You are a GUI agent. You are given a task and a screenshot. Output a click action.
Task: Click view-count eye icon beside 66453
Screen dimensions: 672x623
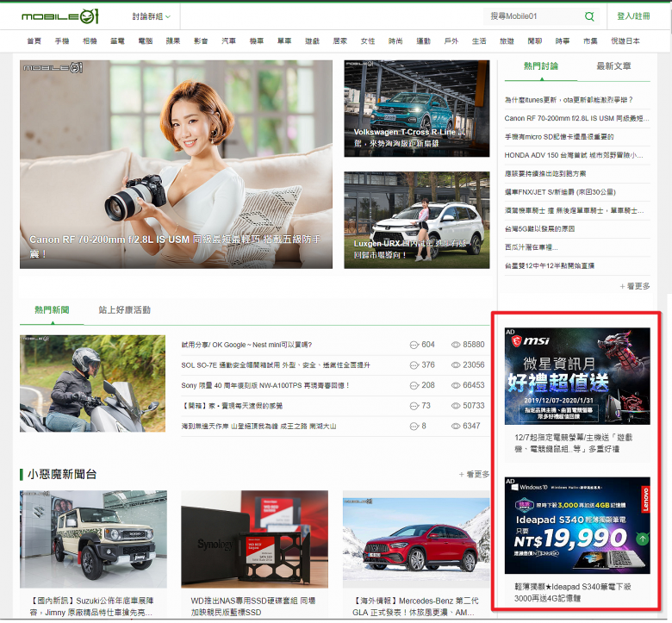[x=456, y=385]
